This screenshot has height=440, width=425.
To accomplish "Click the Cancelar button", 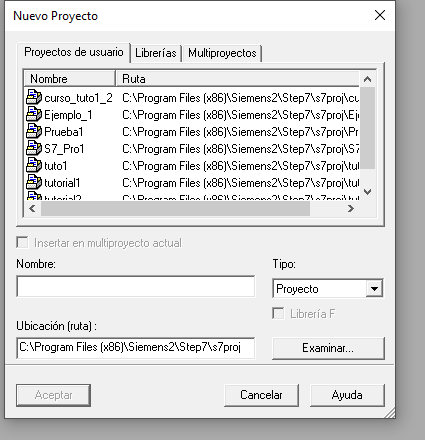I will point(261,395).
